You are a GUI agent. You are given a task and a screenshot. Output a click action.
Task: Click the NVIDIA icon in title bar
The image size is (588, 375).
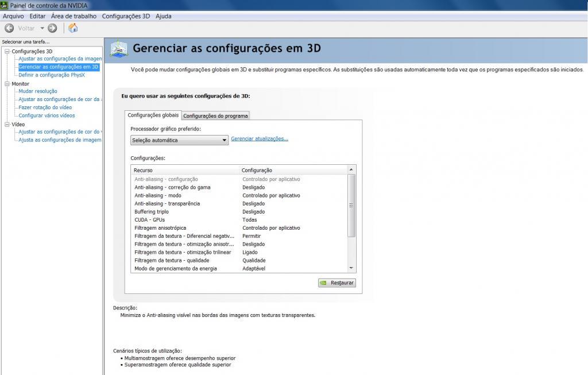pyautogui.click(x=4, y=5)
